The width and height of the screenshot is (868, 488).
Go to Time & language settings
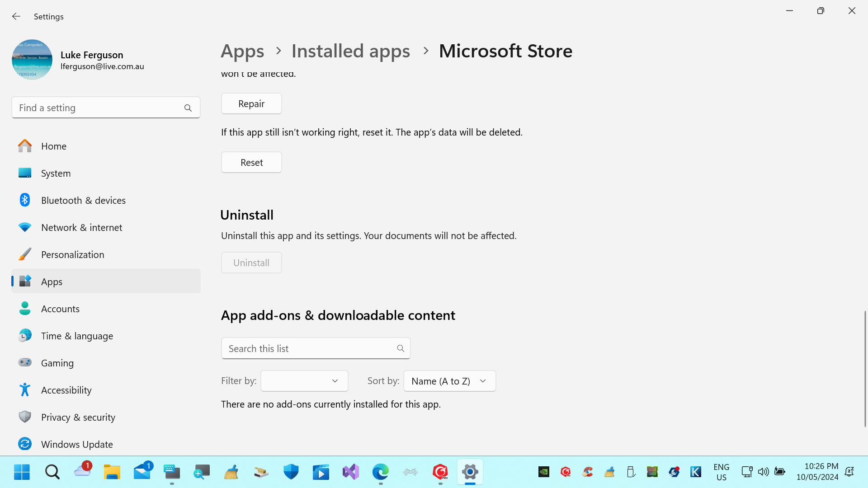pyautogui.click(x=106, y=336)
